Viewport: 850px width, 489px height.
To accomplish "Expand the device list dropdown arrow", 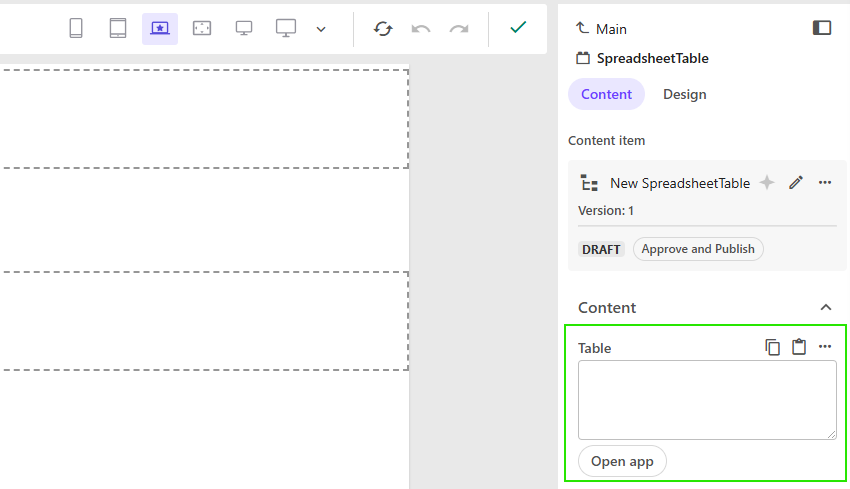I will click(321, 29).
